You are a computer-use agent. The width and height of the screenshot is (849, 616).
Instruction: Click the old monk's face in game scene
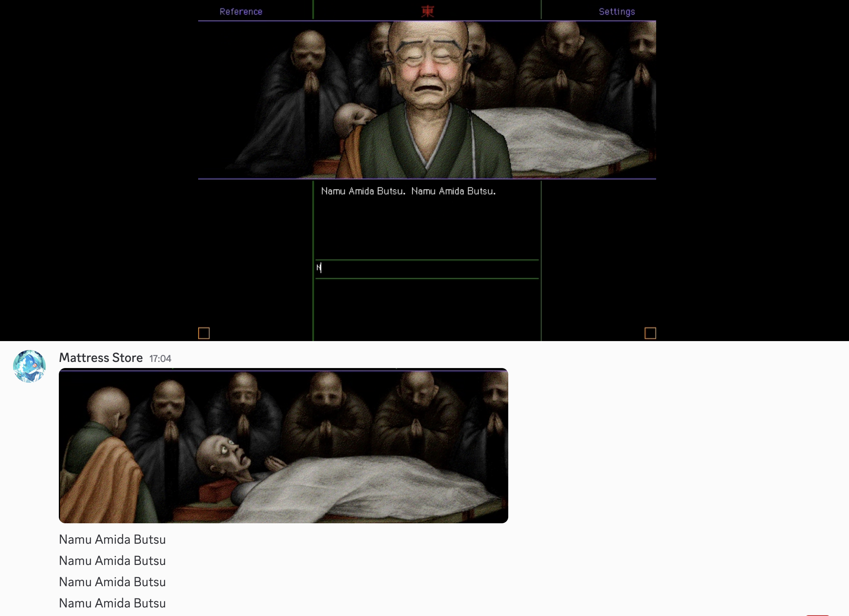coord(427,69)
